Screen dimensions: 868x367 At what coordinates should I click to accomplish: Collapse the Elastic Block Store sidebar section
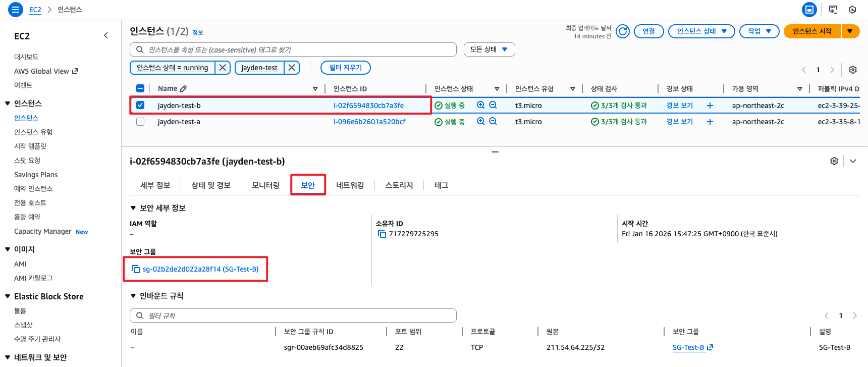[x=8, y=296]
